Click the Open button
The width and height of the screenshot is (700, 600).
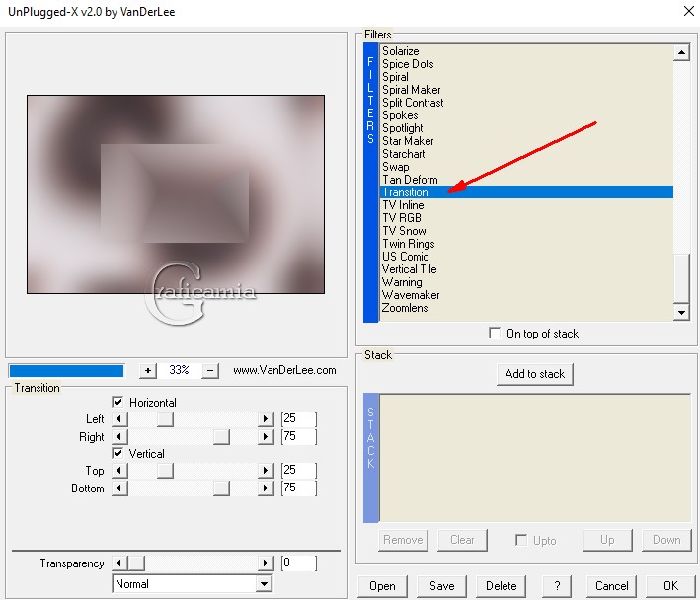tap(382, 586)
